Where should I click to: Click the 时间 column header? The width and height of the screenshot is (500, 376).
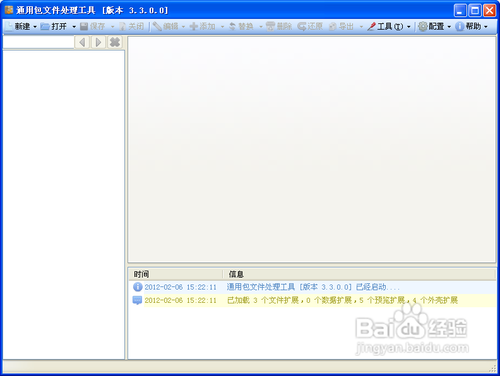point(176,274)
